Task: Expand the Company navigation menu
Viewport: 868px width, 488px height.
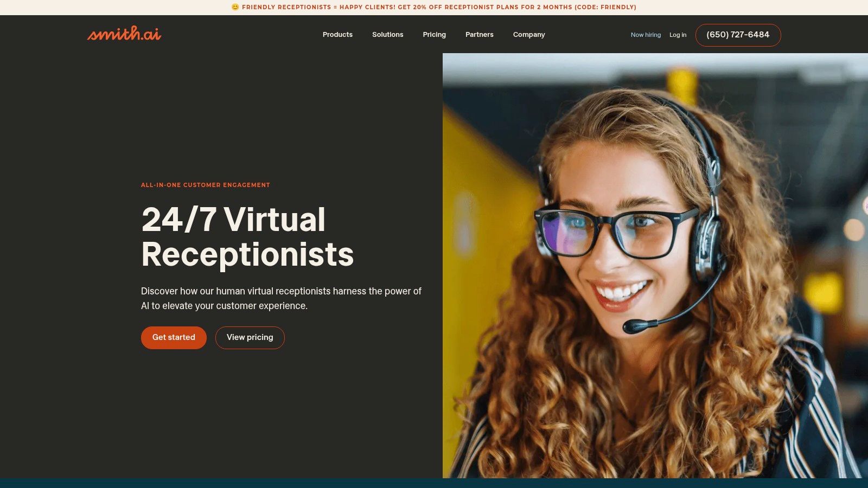Action: click(x=528, y=35)
